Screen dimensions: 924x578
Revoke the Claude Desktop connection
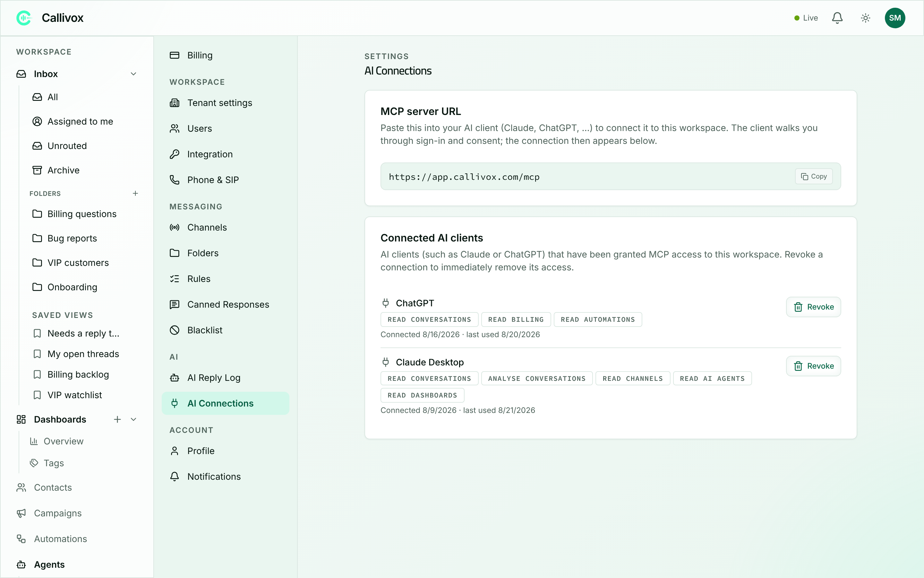click(x=813, y=366)
